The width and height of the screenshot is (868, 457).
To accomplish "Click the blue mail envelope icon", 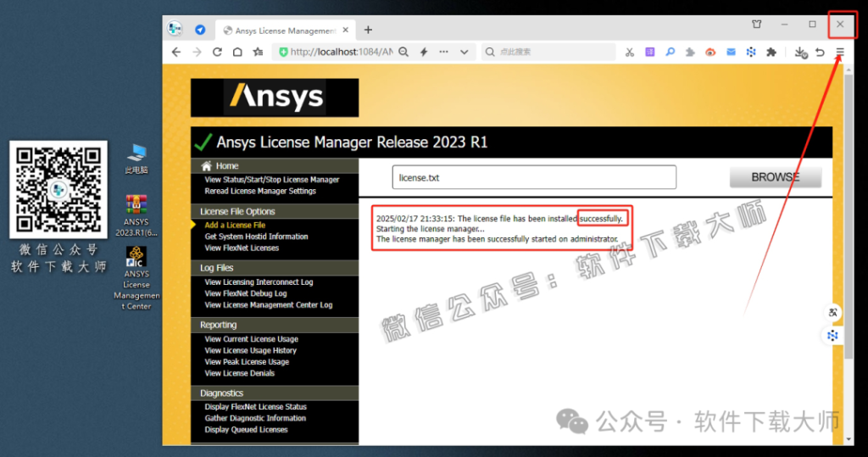I will click(731, 52).
